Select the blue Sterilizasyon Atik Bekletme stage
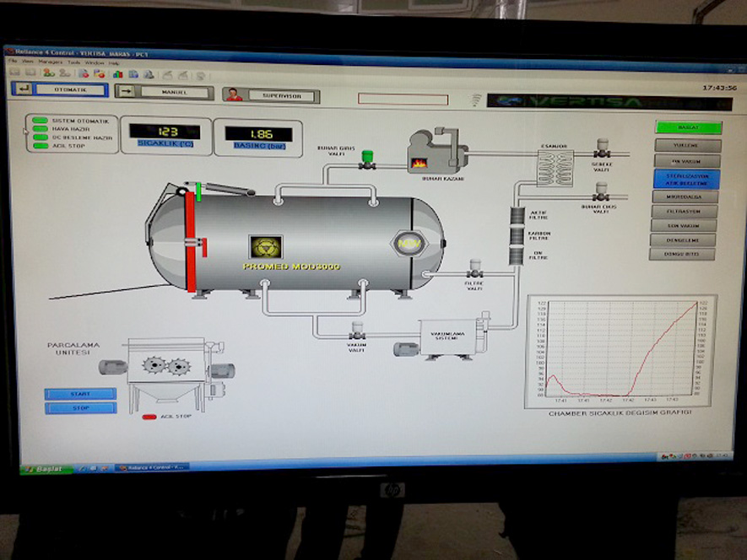The image size is (747, 560). (x=686, y=179)
